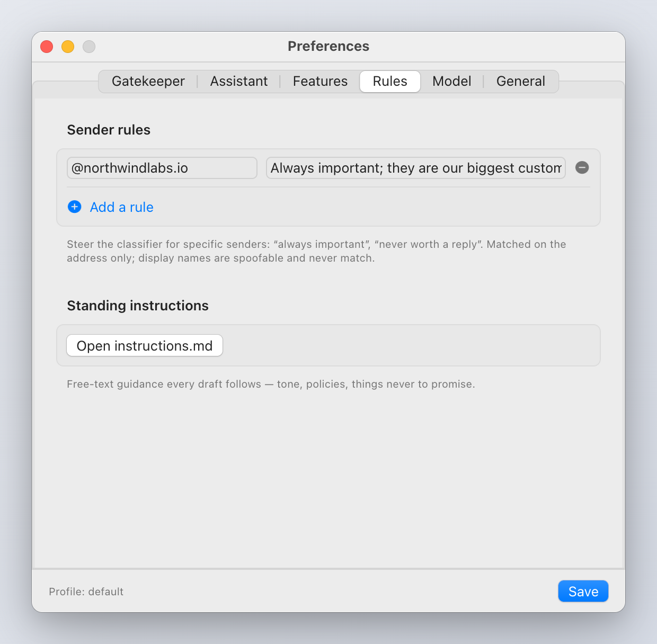This screenshot has height=644, width=657.
Task: Remove the northwindlabs.io sender rule
Action: tap(582, 168)
